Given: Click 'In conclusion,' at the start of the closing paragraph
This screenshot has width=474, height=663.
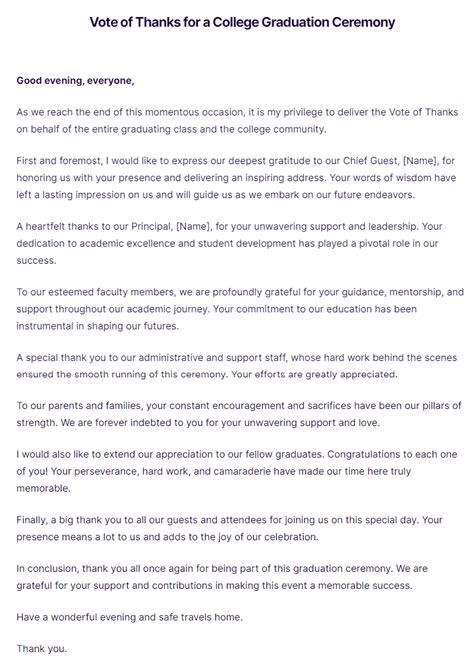Looking at the screenshot, I should [x=47, y=569].
